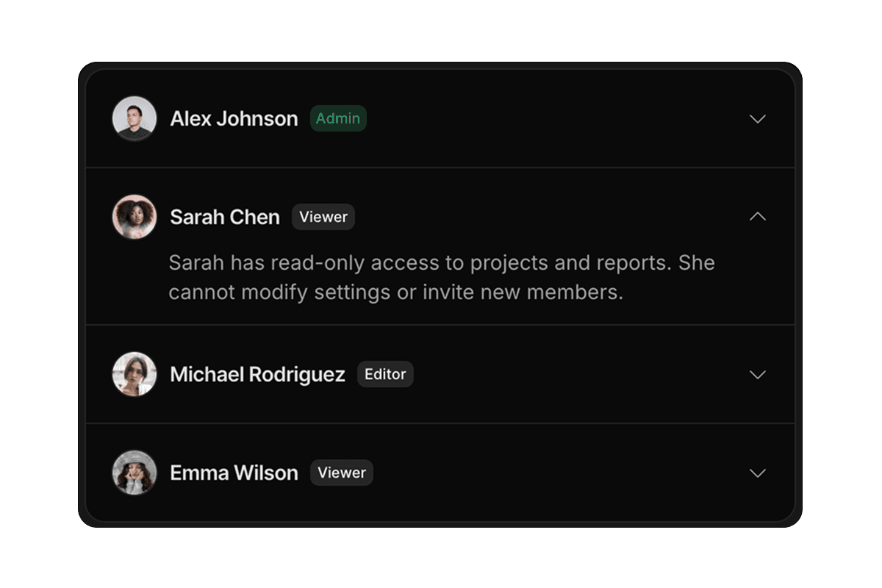This screenshot has height=588, width=882.
Task: Select the Michael Rodriguez name text
Action: 257,375
